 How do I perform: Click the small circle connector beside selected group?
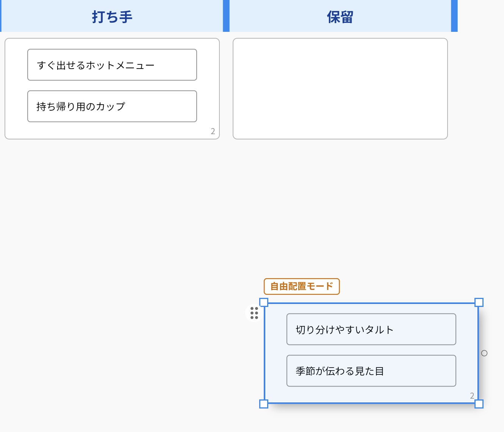pos(484,353)
